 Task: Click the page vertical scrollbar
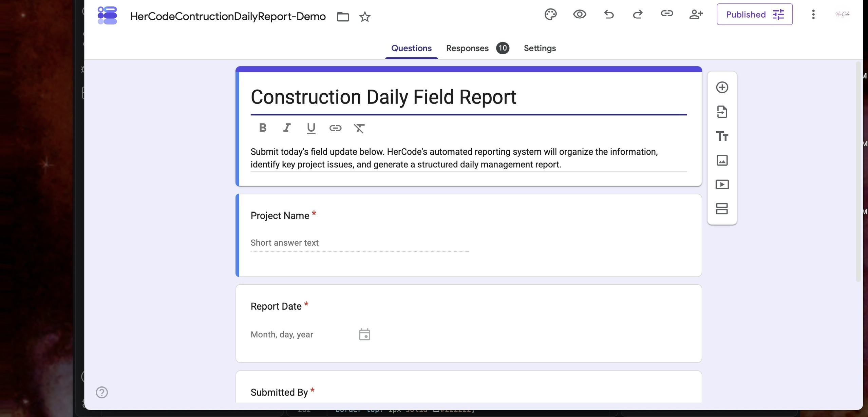click(858, 172)
